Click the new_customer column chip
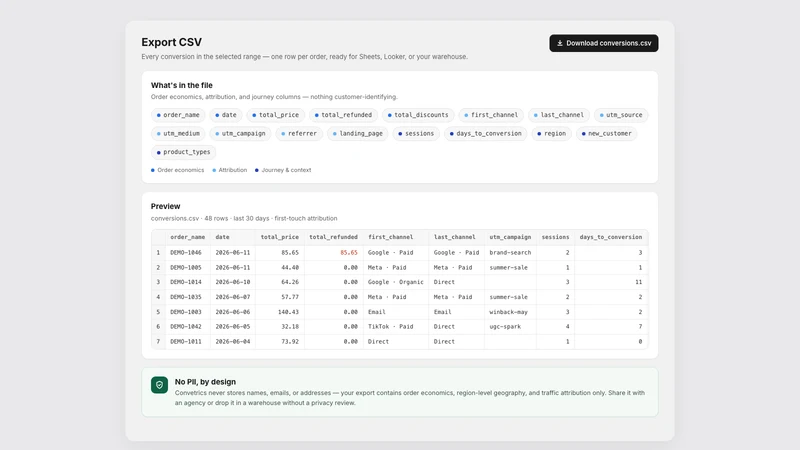This screenshot has width=800, height=450. coord(607,134)
